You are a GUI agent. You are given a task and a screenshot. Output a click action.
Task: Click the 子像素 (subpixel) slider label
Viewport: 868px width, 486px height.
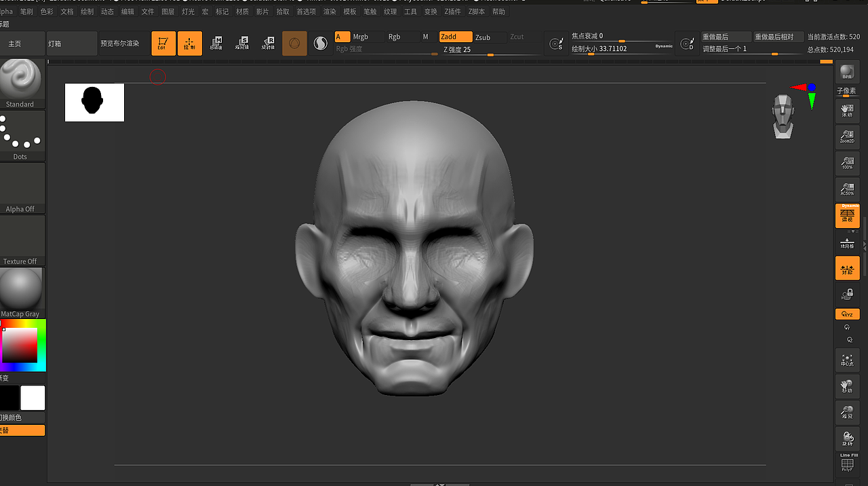(847, 91)
